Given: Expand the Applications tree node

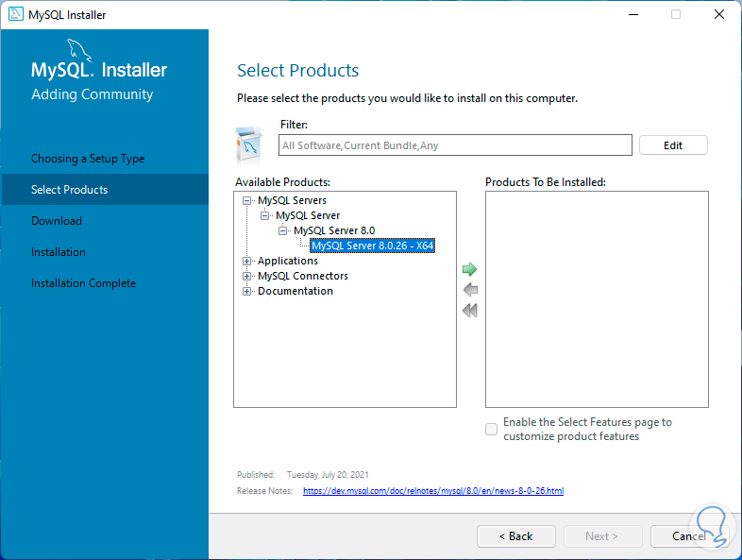Looking at the screenshot, I should 247,261.
